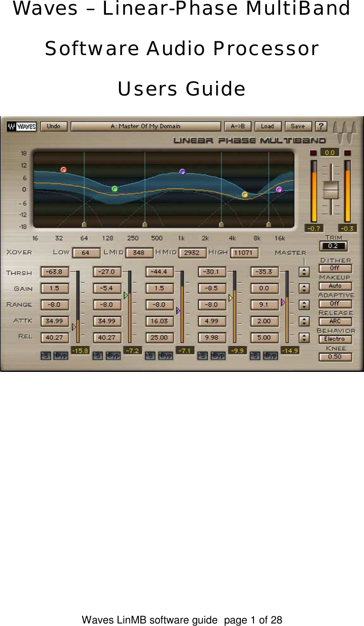This screenshot has width=364, height=626.
Task: Click third band attack value 16.03
Action: (159, 321)
